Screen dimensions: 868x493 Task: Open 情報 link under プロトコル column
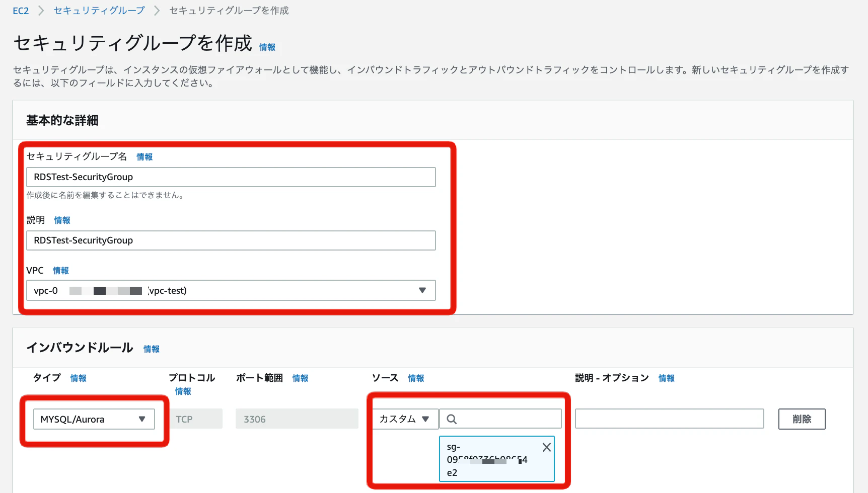183,391
